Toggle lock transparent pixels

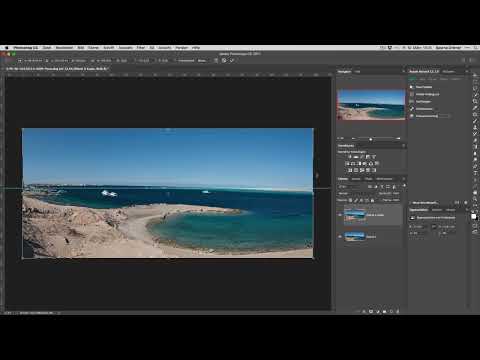[x=350, y=200]
